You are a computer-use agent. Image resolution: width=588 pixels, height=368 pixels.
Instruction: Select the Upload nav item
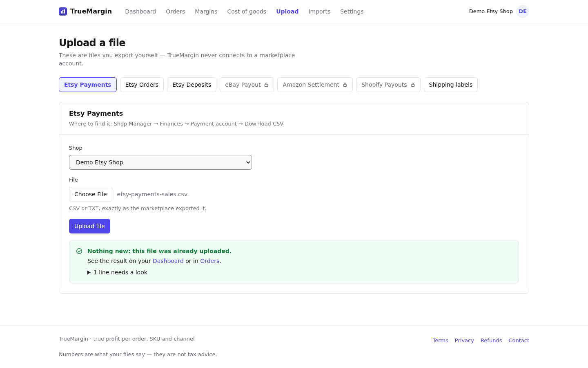click(287, 11)
